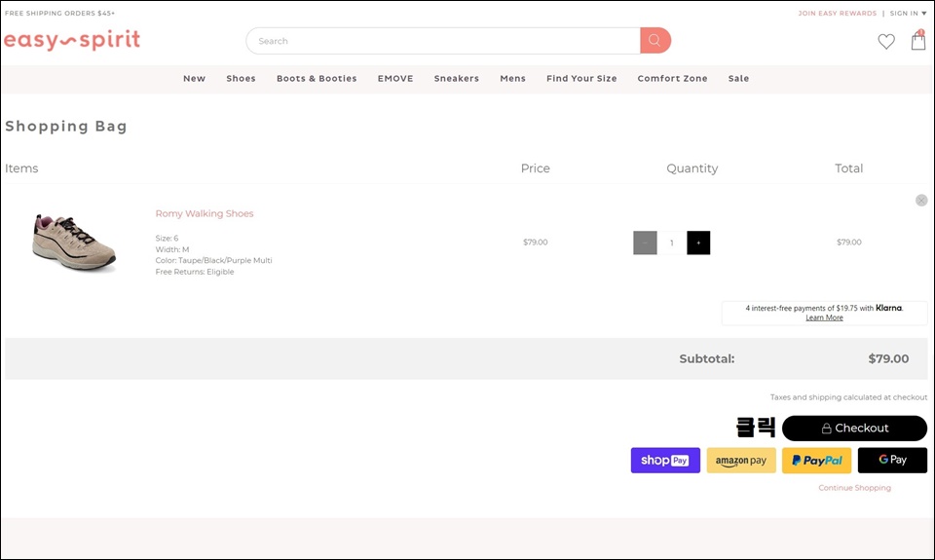Open Boots & Booties menu
This screenshot has width=935, height=560.
click(317, 78)
